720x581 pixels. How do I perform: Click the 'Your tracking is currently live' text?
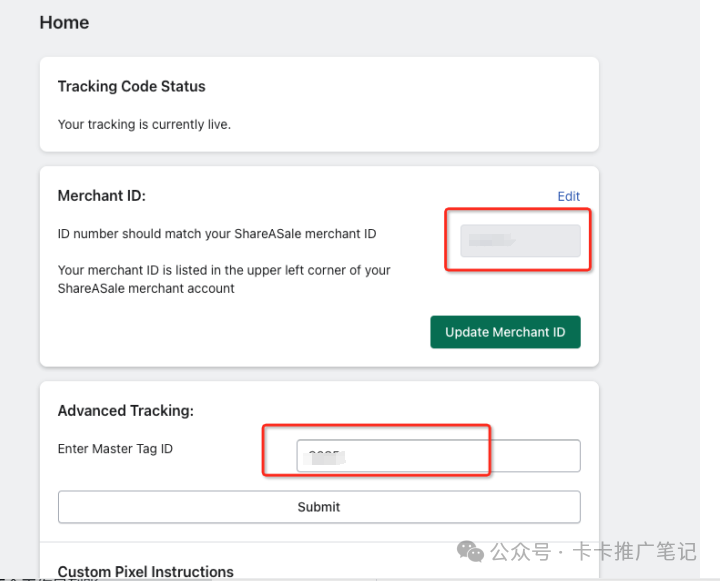144,125
